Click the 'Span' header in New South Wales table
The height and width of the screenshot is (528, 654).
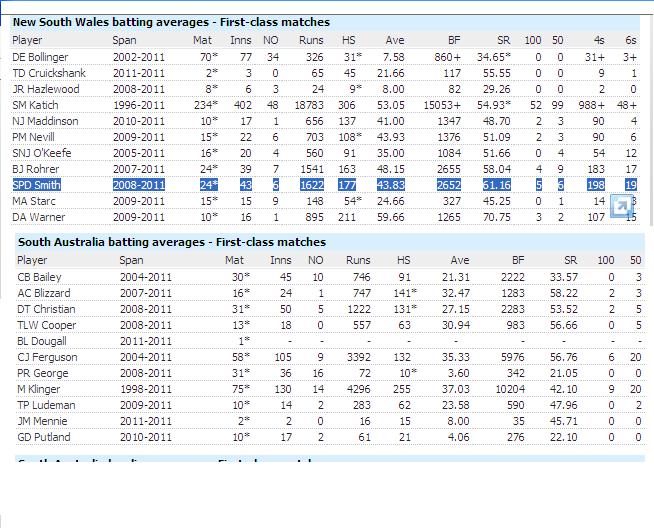click(x=124, y=40)
